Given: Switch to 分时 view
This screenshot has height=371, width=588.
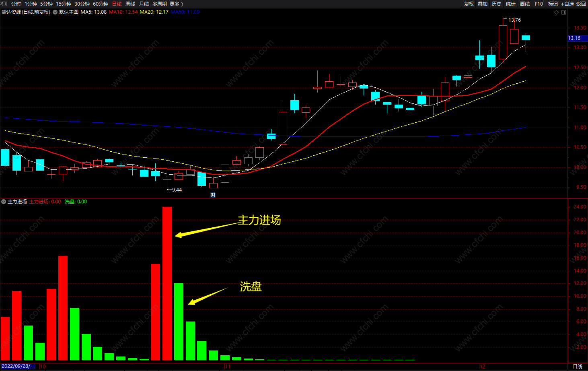Looking at the screenshot, I should [x=16, y=4].
